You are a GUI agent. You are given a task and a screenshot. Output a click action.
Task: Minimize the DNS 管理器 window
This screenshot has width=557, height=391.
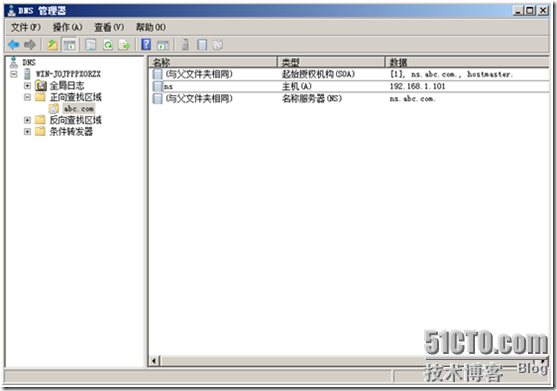click(x=518, y=11)
